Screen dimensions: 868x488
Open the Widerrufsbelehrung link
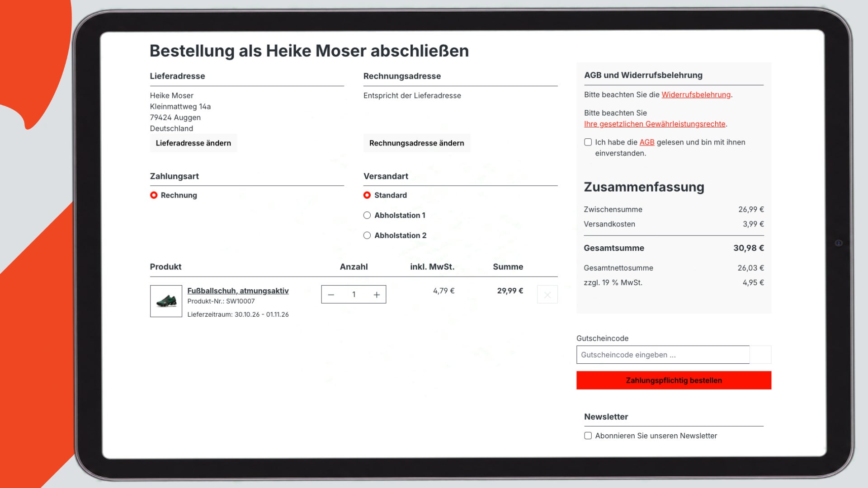(x=696, y=94)
